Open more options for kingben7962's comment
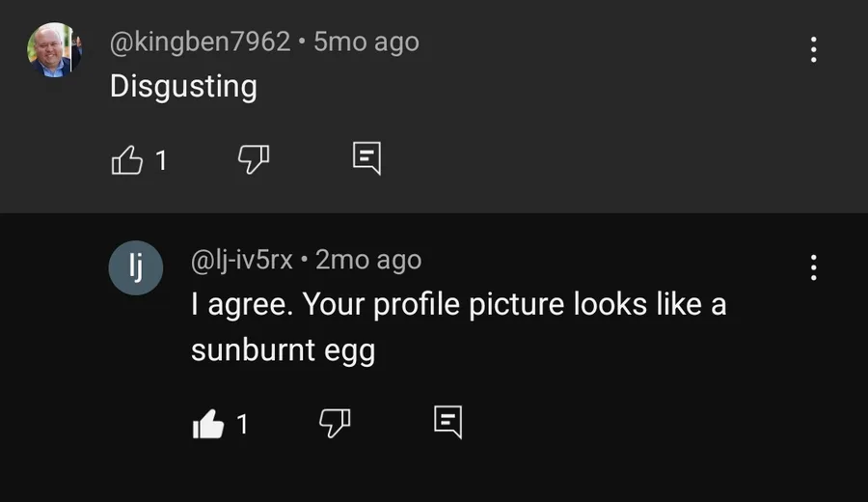 pyautogui.click(x=813, y=50)
